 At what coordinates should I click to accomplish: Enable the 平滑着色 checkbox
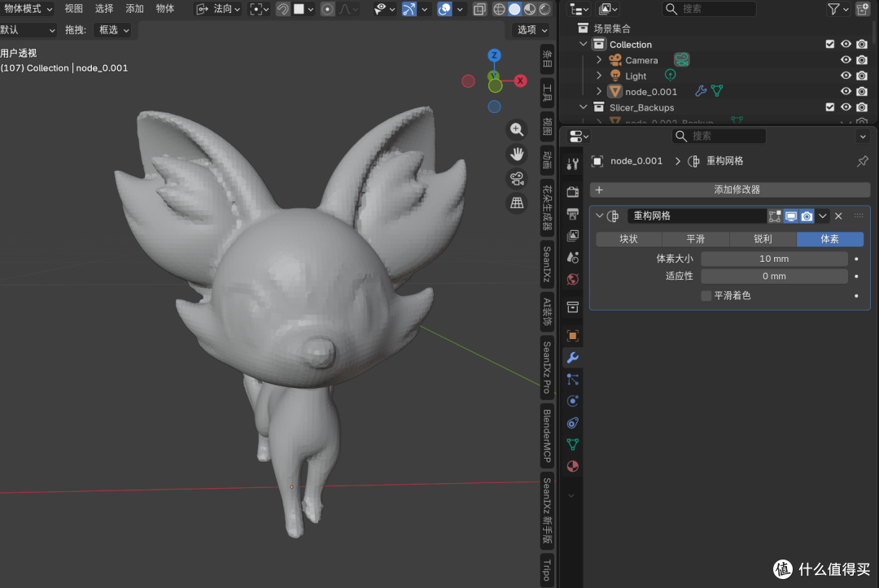point(706,296)
